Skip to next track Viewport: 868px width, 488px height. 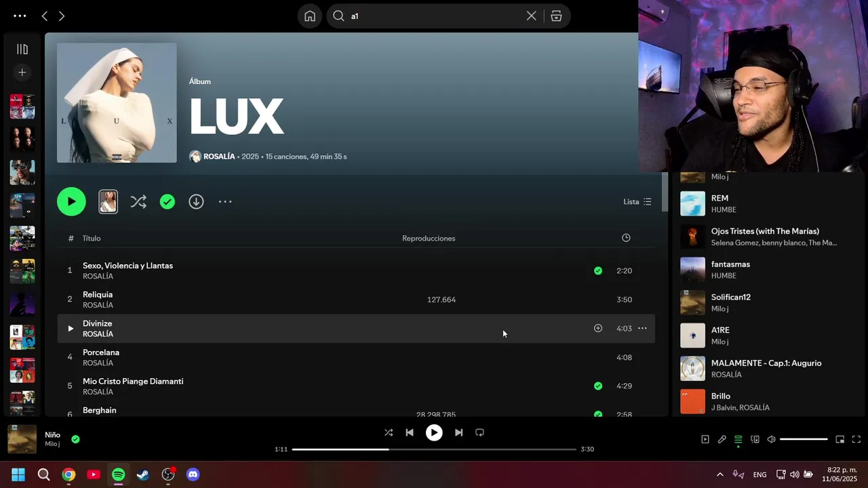pos(458,432)
